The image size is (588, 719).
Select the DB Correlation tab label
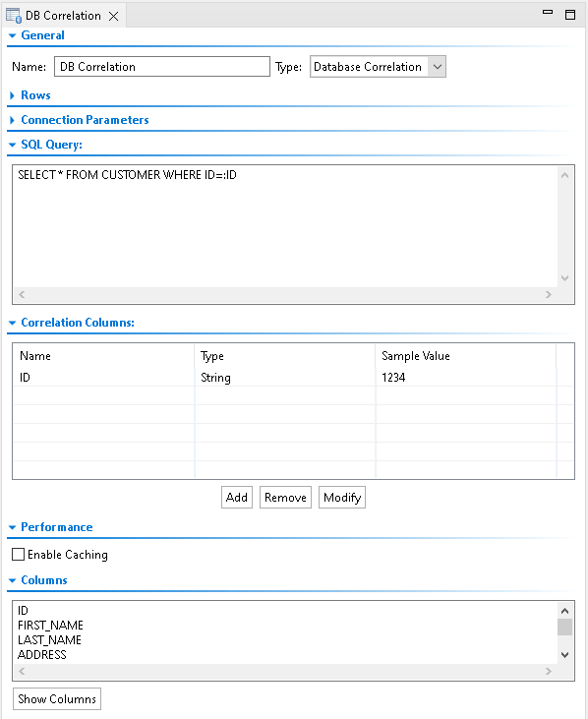coord(63,16)
